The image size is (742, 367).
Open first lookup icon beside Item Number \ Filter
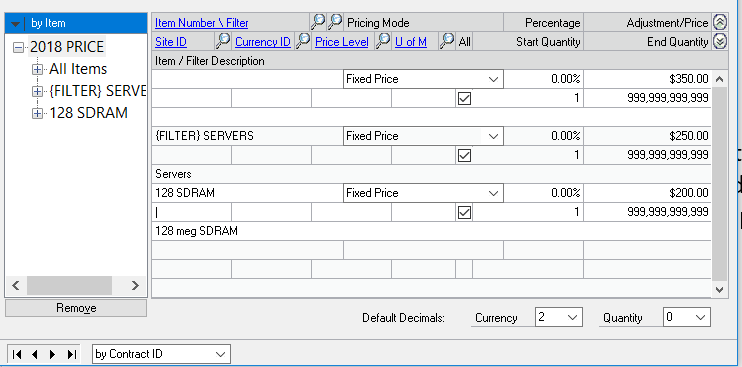click(318, 22)
